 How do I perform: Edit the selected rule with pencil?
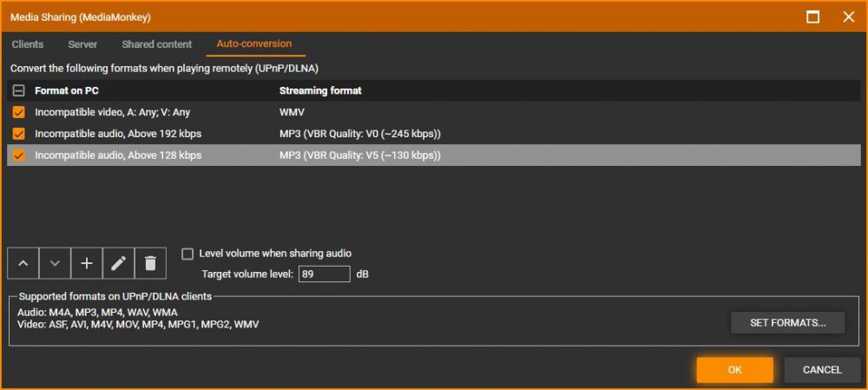click(118, 263)
